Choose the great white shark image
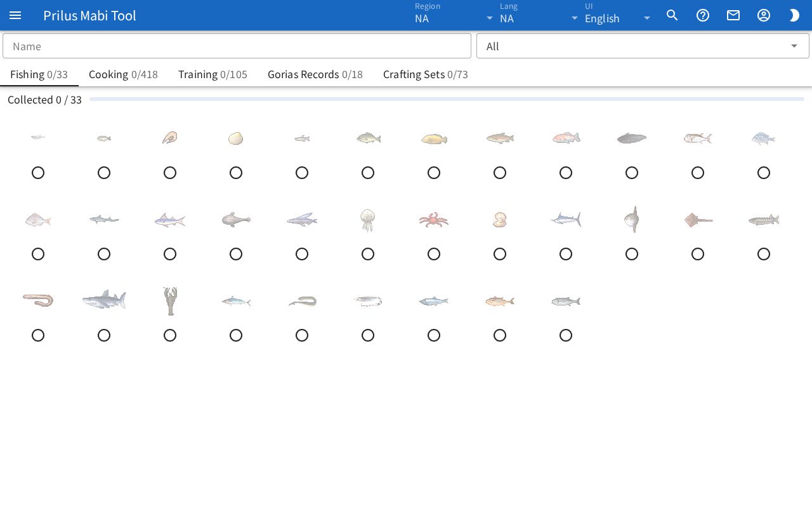 pos(104,300)
